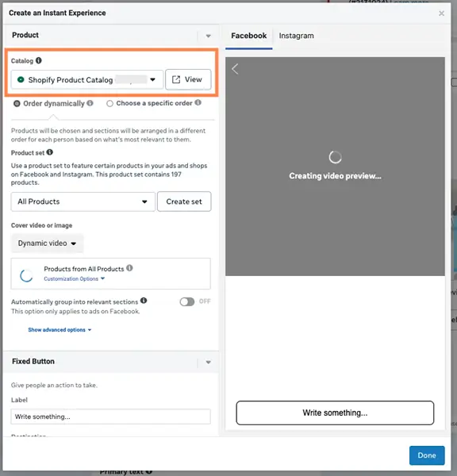Collapse the Product section arrow

[x=209, y=36]
